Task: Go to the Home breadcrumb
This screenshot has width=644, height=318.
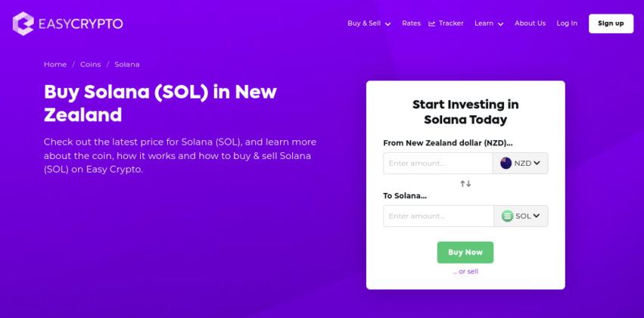Action: (x=55, y=64)
